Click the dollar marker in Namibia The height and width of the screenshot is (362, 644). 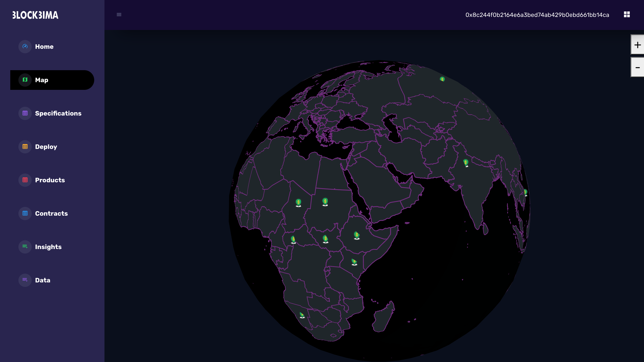302,315
